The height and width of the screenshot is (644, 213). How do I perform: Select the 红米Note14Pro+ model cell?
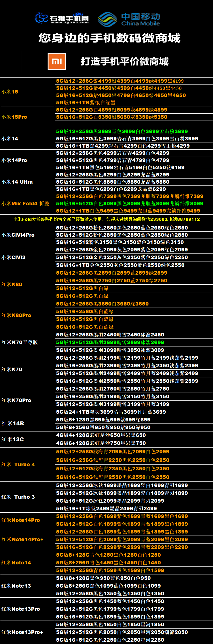[x=28, y=539]
